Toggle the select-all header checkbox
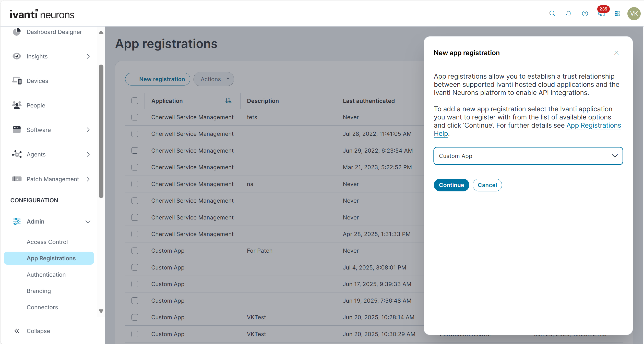 pyautogui.click(x=135, y=101)
